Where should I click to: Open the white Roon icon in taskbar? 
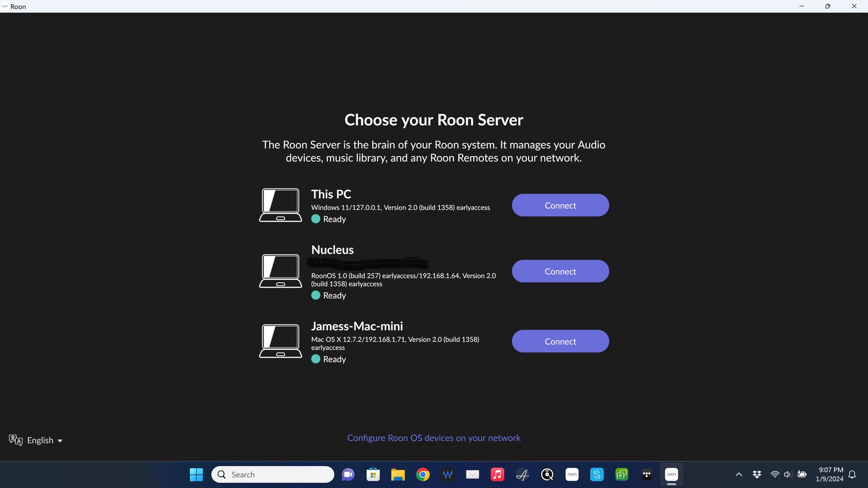[572, 474]
